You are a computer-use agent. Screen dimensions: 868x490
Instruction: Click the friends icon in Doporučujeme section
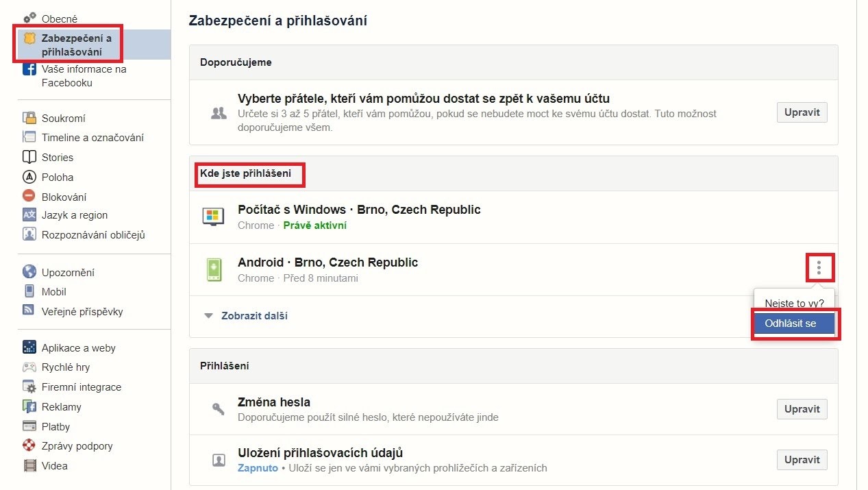219,113
